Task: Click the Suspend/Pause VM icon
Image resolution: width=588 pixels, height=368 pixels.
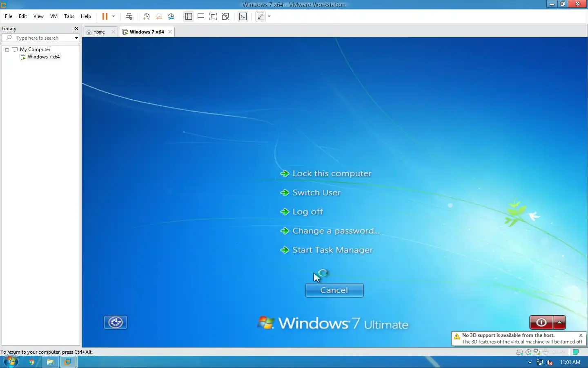Action: (105, 16)
